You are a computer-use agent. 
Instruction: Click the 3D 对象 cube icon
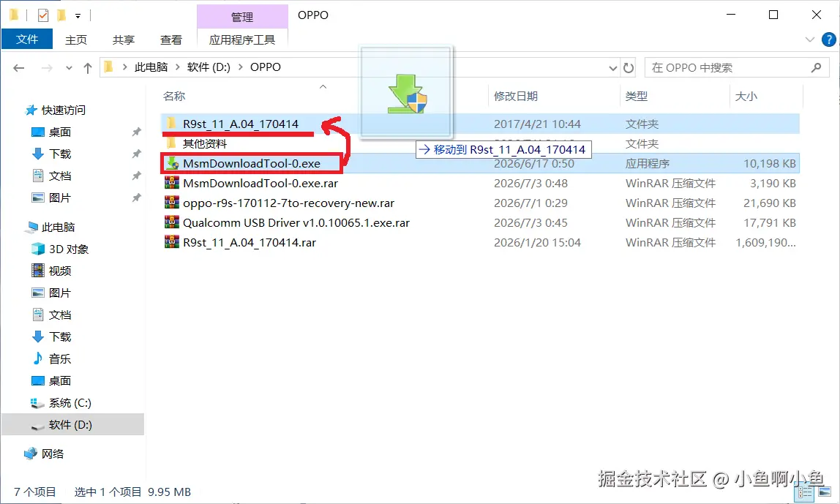pos(38,249)
